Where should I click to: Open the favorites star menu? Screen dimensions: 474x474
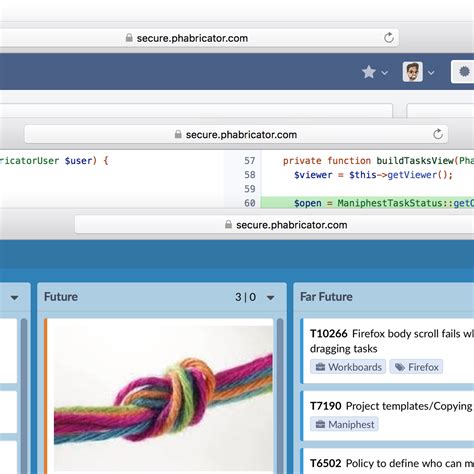click(x=369, y=72)
